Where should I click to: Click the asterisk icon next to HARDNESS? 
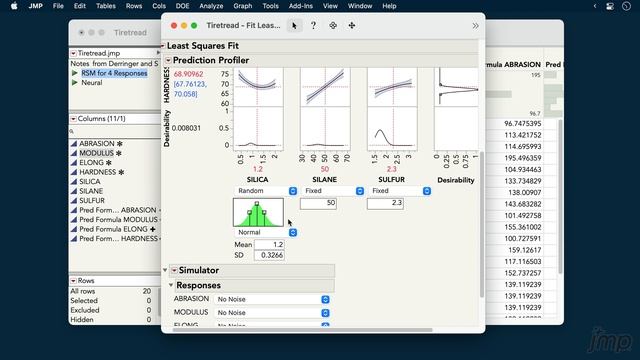pyautogui.click(x=121, y=172)
